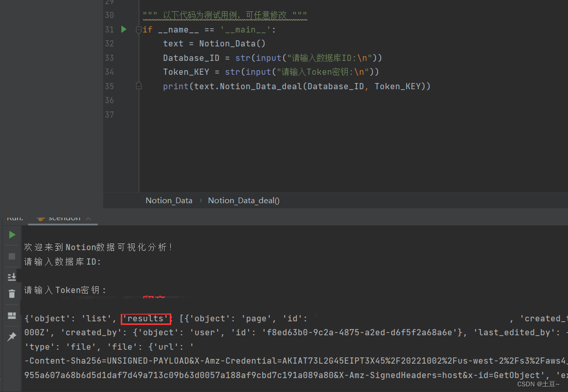Image resolution: width=568 pixels, height=392 pixels.
Task: Click the scroll to end icon
Action: tap(12, 277)
